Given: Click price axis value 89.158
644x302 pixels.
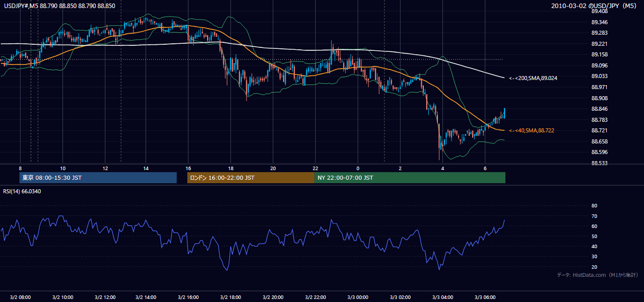Looking at the screenshot, I should point(600,54).
